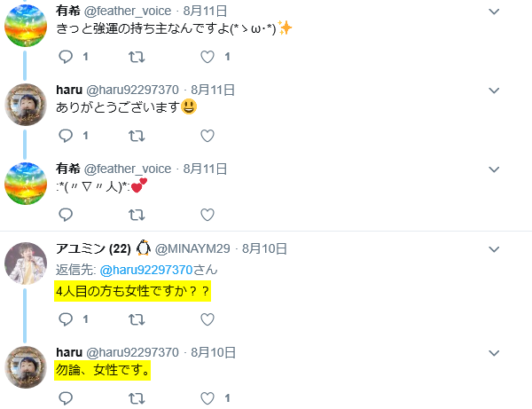This screenshot has width=532, height=409.
Task: Open @feather_voice handle on first tweet
Action: point(128,12)
